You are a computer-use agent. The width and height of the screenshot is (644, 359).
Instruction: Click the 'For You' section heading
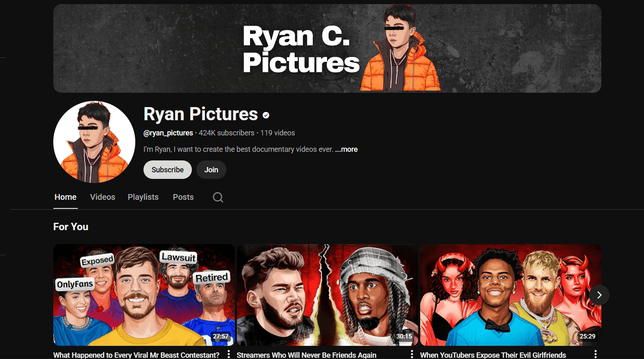point(71,227)
